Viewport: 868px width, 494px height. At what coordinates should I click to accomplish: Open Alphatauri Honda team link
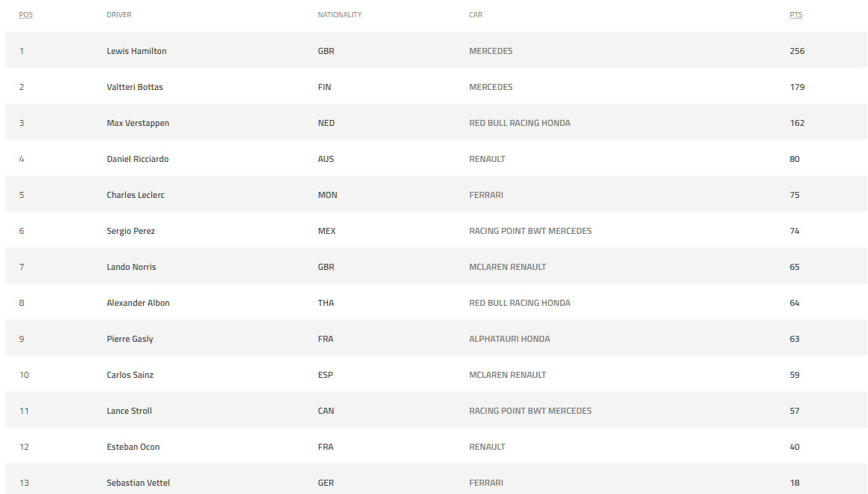point(509,339)
